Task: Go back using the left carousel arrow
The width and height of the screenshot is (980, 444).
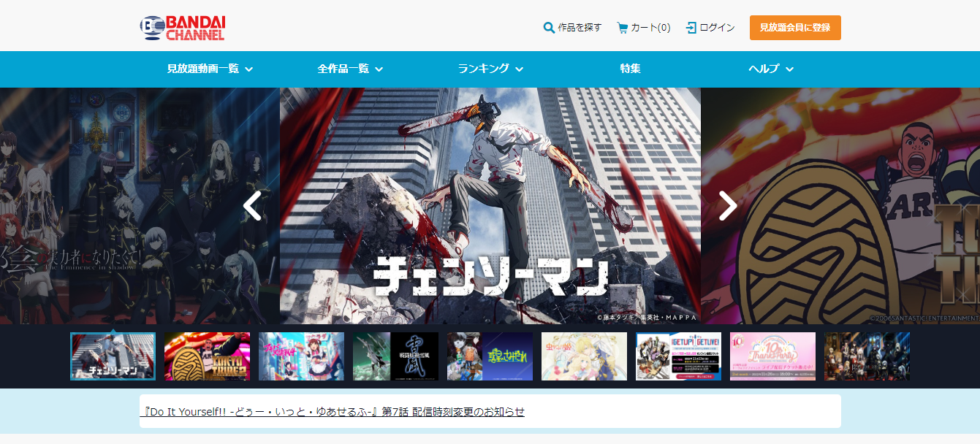Action: (252, 206)
